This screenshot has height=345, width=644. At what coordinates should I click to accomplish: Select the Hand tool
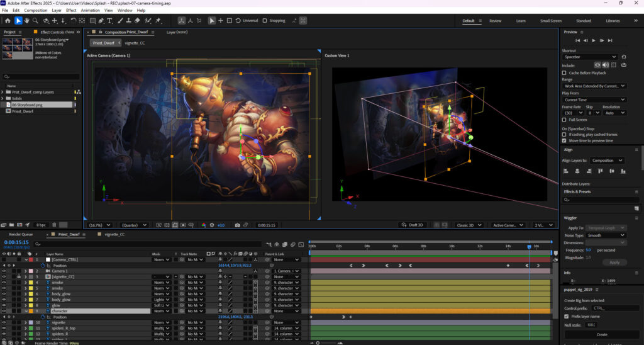click(26, 21)
